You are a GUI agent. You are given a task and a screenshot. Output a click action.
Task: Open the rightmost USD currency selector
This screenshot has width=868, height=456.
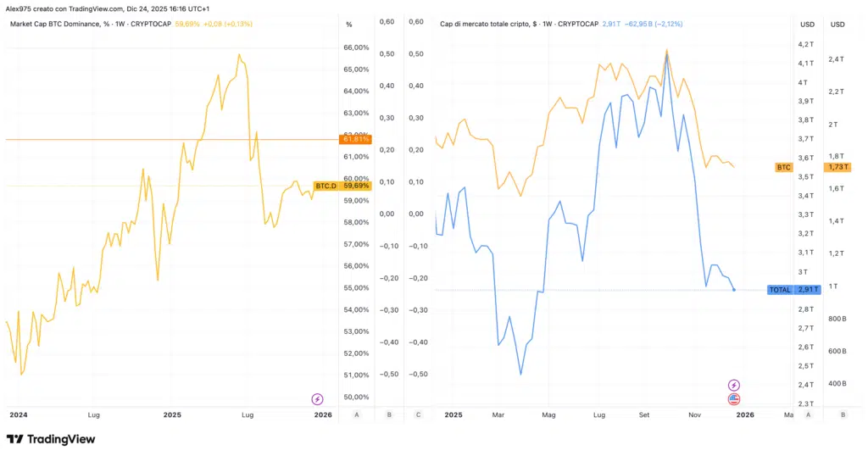837,25
